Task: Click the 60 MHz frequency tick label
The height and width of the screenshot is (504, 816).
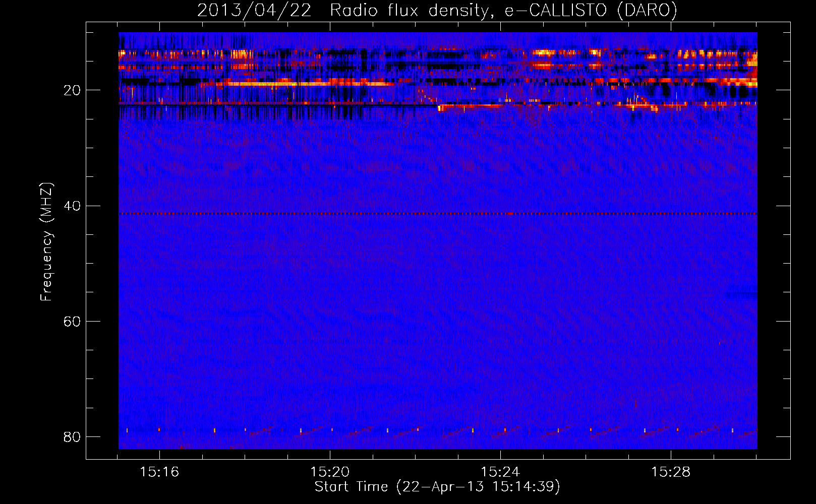Action: click(x=72, y=321)
